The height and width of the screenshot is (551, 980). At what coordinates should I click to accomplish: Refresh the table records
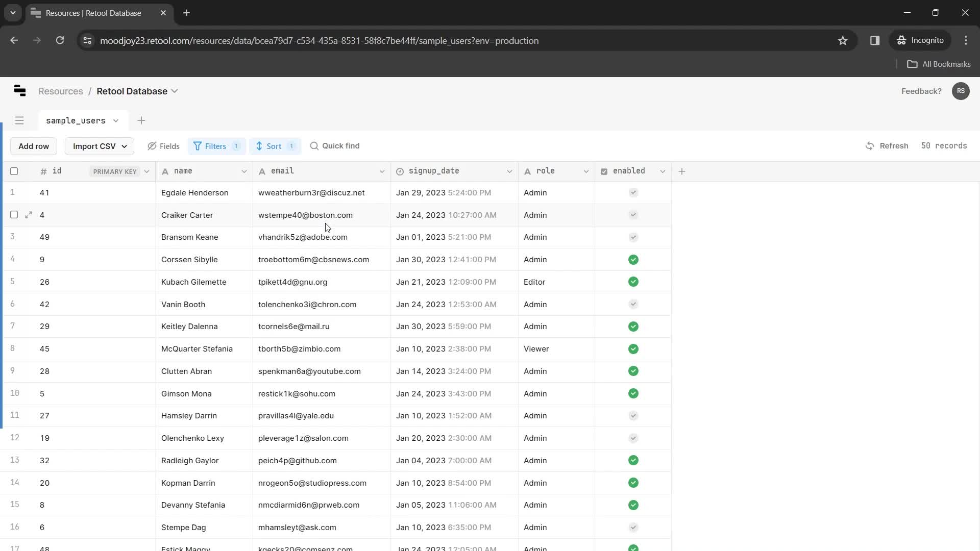click(x=887, y=146)
